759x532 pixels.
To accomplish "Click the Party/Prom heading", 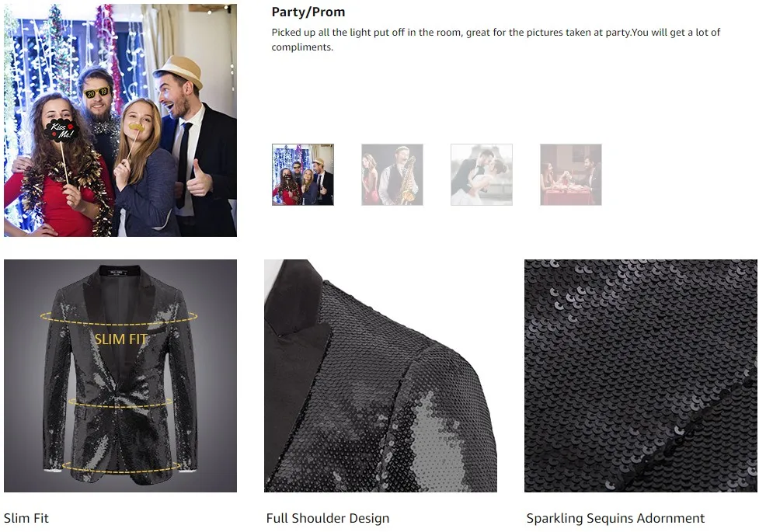I will tap(308, 12).
